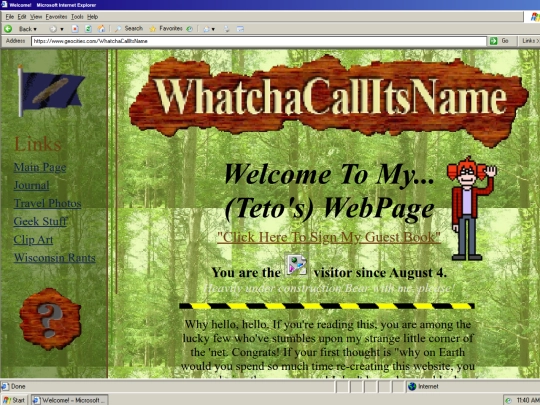The image size is (540, 405).
Task: Expand the Mail dropdown arrow
Action: [x=213, y=30]
